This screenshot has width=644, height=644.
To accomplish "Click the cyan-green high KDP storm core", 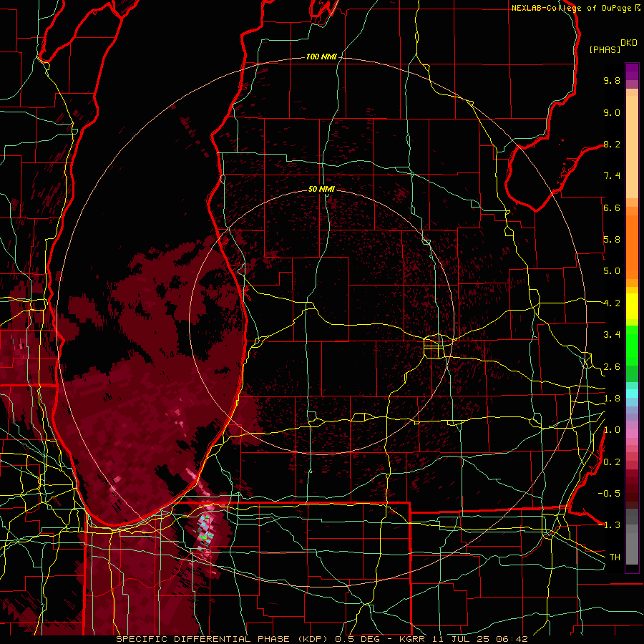I will tap(205, 531).
